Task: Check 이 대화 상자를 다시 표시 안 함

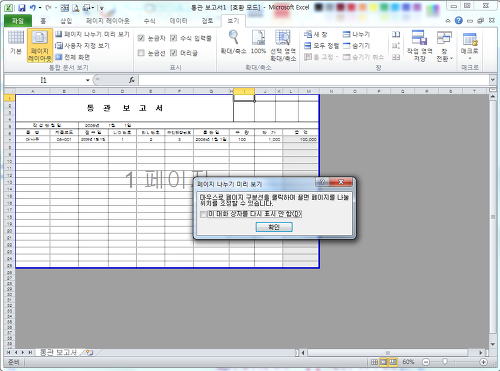Action: point(203,214)
